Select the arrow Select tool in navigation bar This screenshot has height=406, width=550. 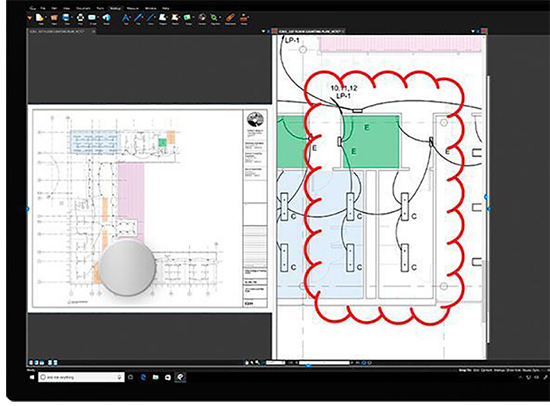click(x=252, y=362)
